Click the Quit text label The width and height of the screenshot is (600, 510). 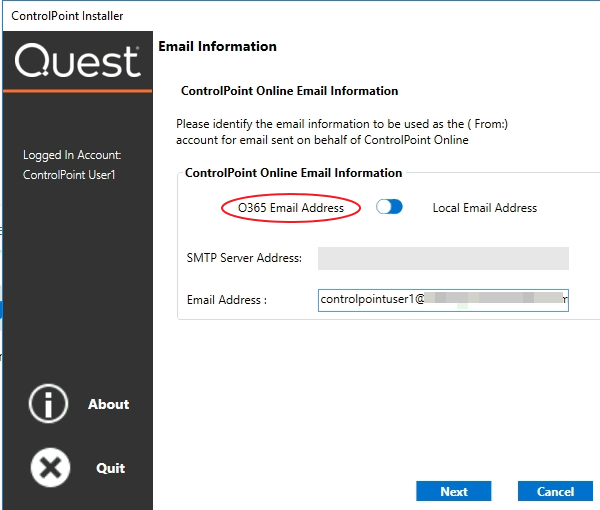tap(110, 468)
